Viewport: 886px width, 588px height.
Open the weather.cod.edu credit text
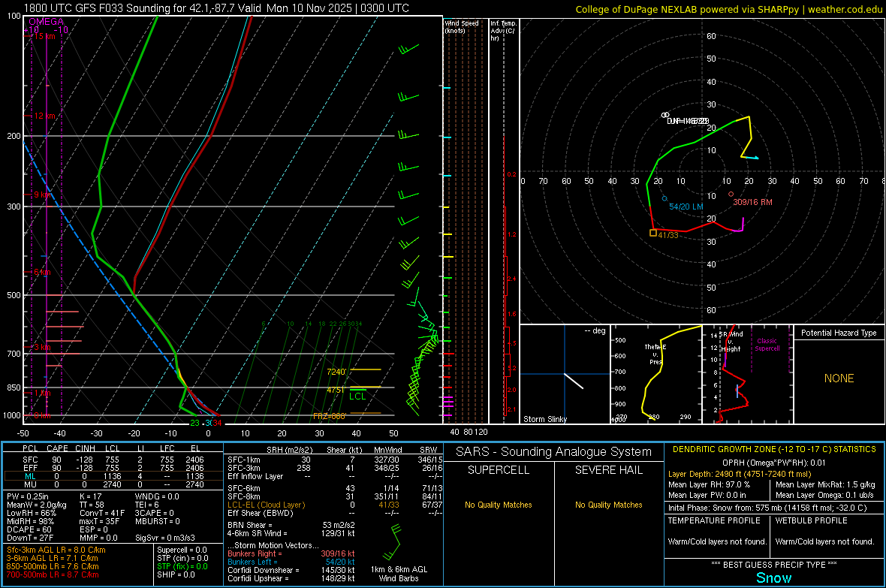coord(845,9)
